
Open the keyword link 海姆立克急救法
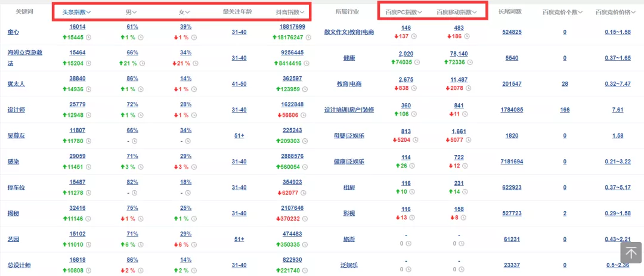[x=25, y=58]
